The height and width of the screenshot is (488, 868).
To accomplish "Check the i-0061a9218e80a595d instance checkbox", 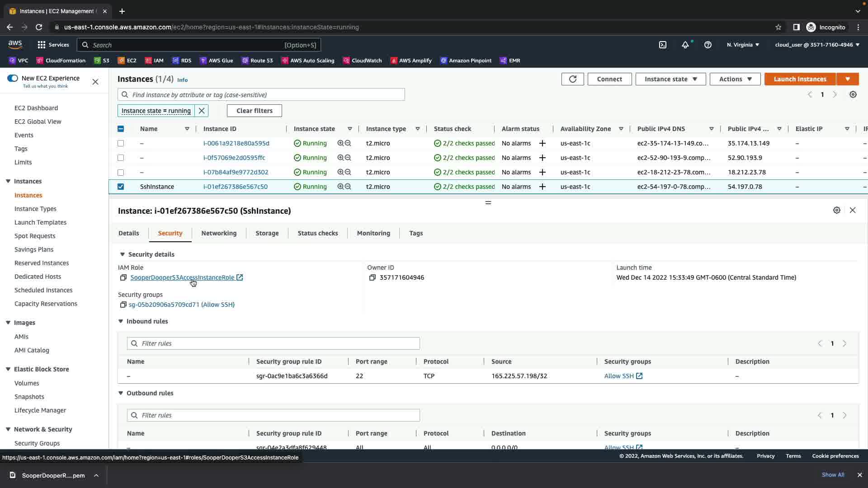I will [x=121, y=143].
